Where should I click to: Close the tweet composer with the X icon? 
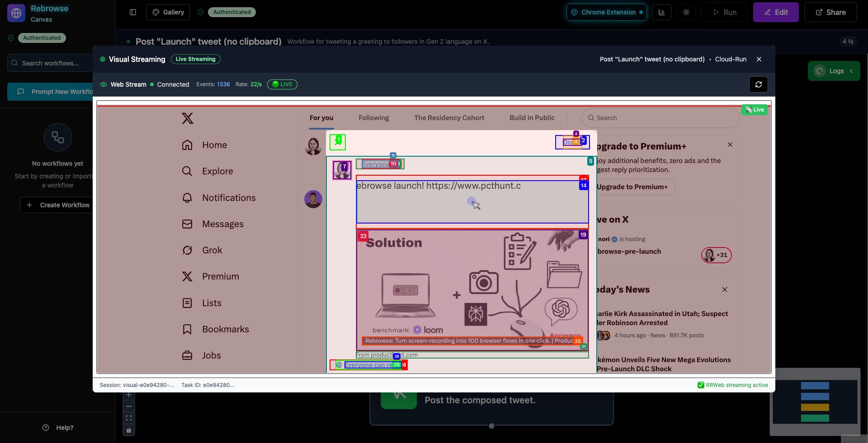pos(338,142)
